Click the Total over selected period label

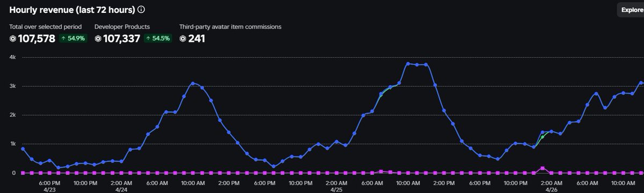pos(45,26)
